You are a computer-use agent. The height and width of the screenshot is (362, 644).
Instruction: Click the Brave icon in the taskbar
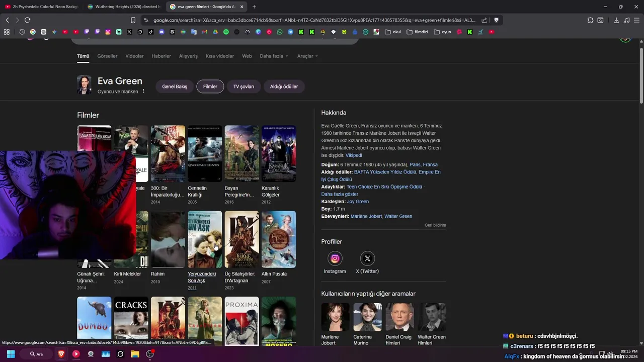click(x=61, y=354)
